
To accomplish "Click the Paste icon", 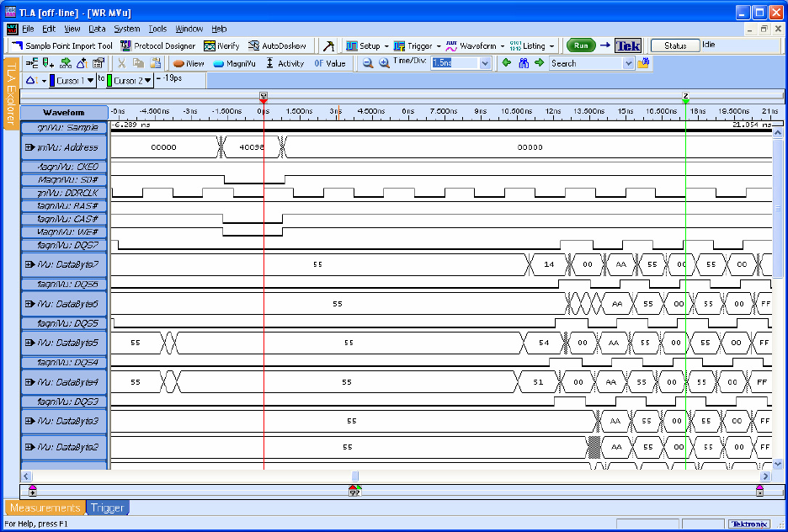I will (155, 63).
